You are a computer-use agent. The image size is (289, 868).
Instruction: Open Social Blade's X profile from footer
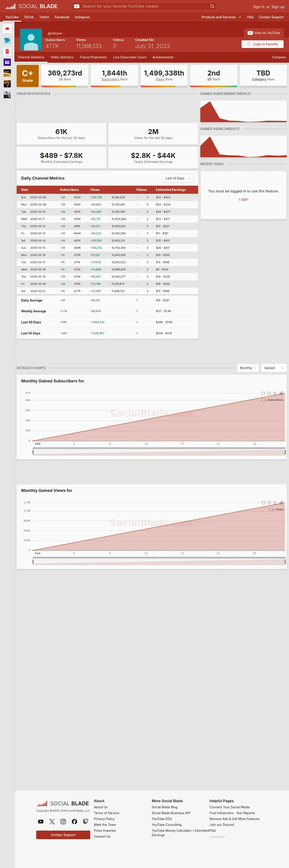52,822
